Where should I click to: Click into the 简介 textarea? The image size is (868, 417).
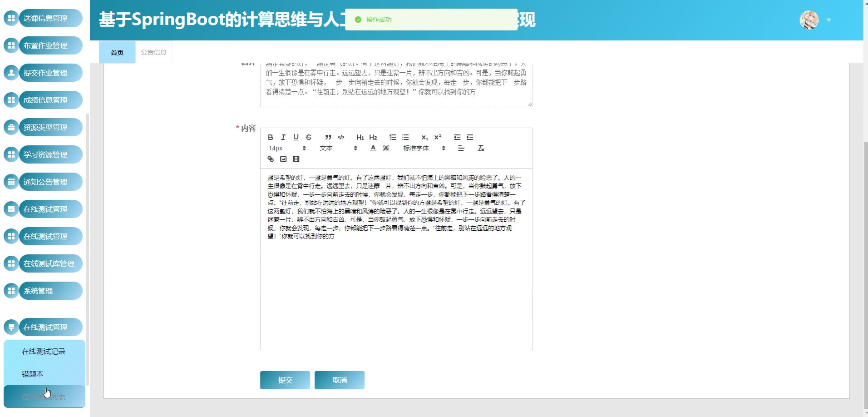click(x=396, y=85)
